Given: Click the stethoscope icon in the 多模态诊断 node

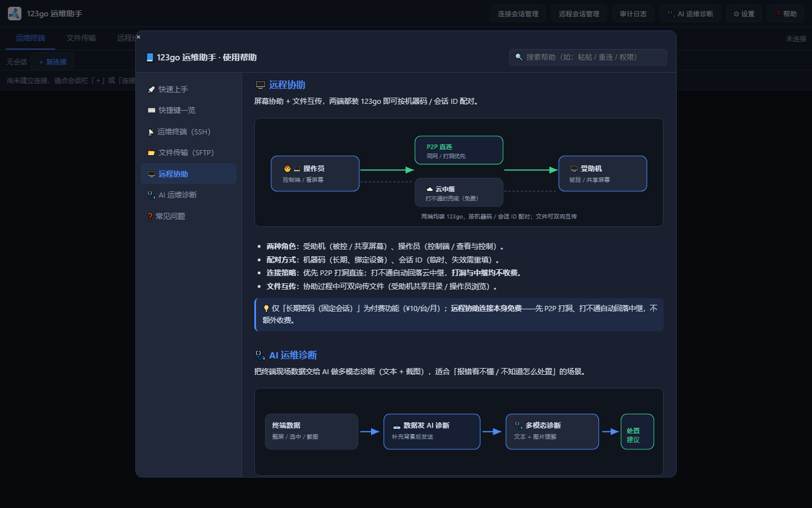Looking at the screenshot, I should pos(519,426).
